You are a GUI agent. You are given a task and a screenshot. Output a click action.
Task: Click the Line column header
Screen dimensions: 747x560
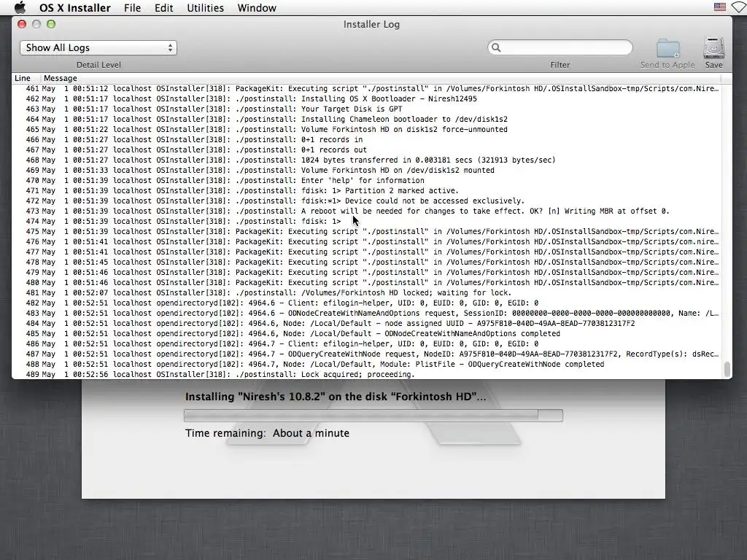pos(23,78)
